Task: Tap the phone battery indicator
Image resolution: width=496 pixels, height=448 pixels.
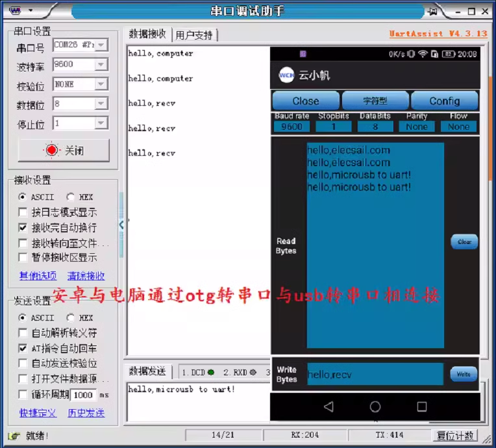Action: (x=449, y=54)
